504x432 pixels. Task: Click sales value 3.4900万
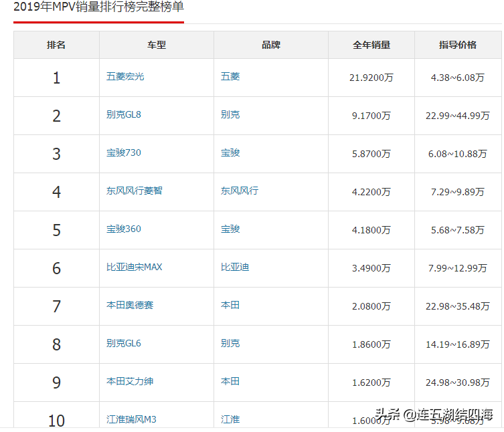click(x=371, y=268)
